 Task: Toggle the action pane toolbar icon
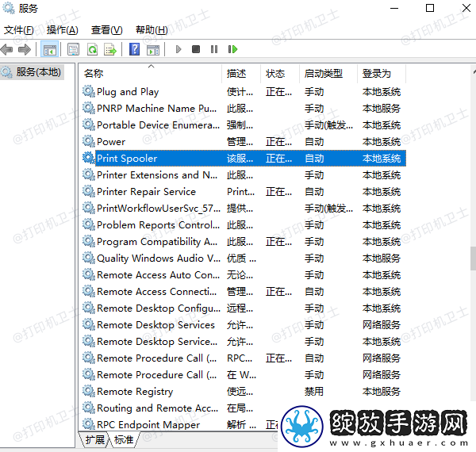(x=153, y=49)
